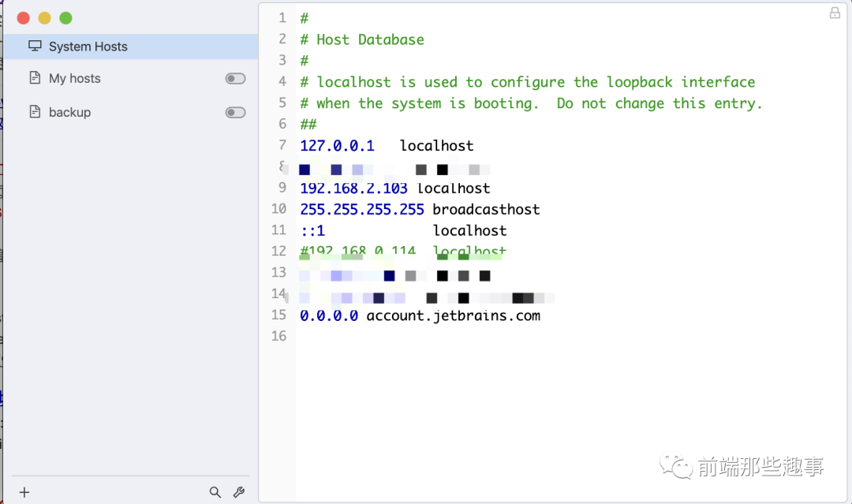This screenshot has height=504, width=852.
Task: Add a new hosts entry with plus icon
Action: click(24, 492)
